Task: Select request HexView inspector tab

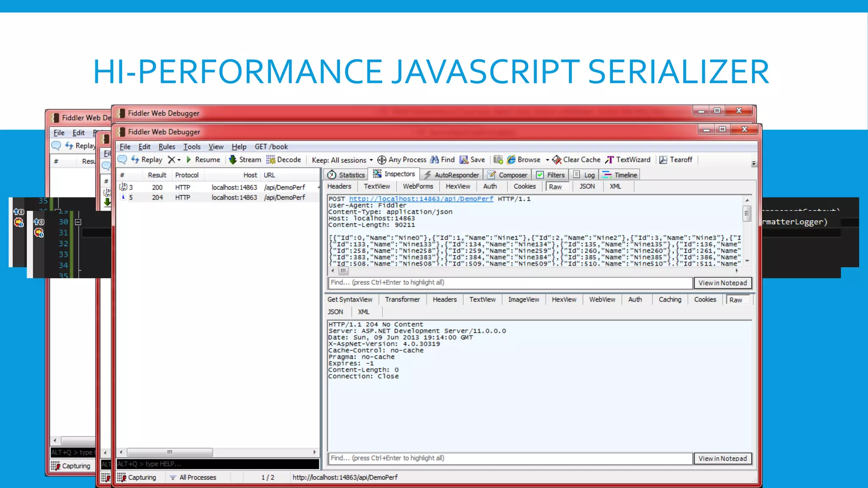Action: 458,186
